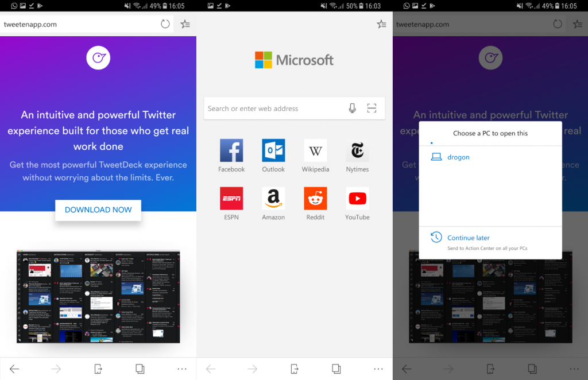Tap Continue on PC icon under undimmed Tweeten page
This screenshot has width=588, height=380.
(98, 369)
